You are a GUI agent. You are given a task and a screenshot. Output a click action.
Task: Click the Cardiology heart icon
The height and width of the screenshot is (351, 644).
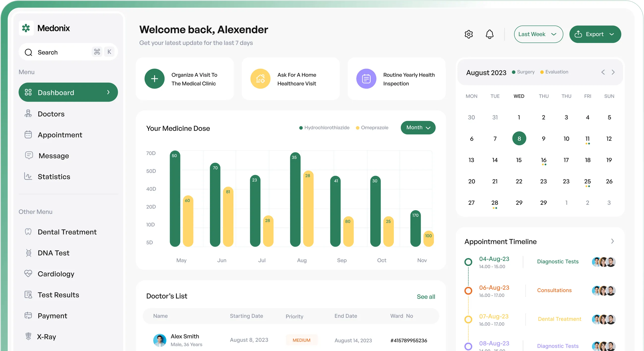pyautogui.click(x=28, y=274)
